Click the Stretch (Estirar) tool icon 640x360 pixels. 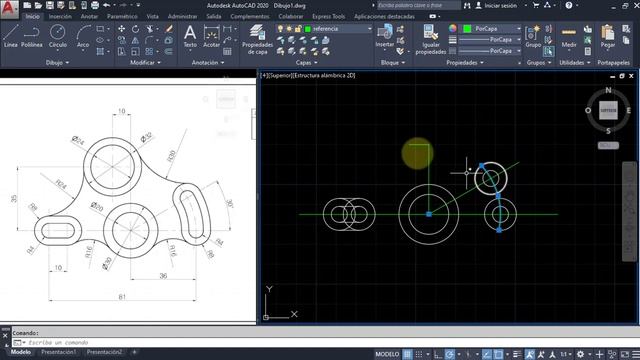pos(122,51)
